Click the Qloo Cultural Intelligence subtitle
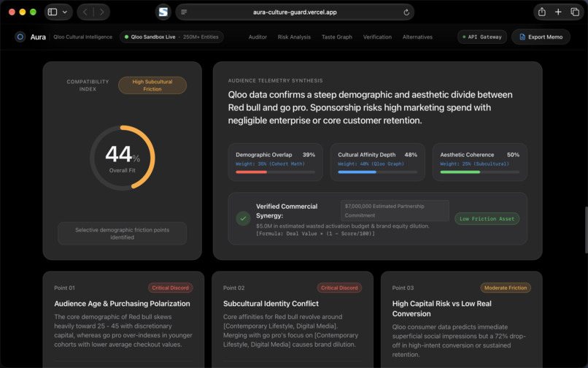The width and height of the screenshot is (588, 368). [83, 37]
